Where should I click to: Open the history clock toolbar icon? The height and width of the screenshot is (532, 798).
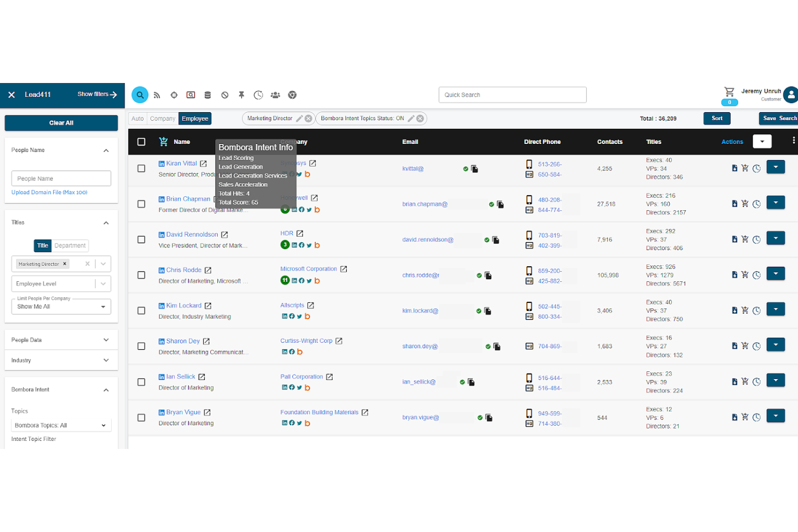point(258,95)
